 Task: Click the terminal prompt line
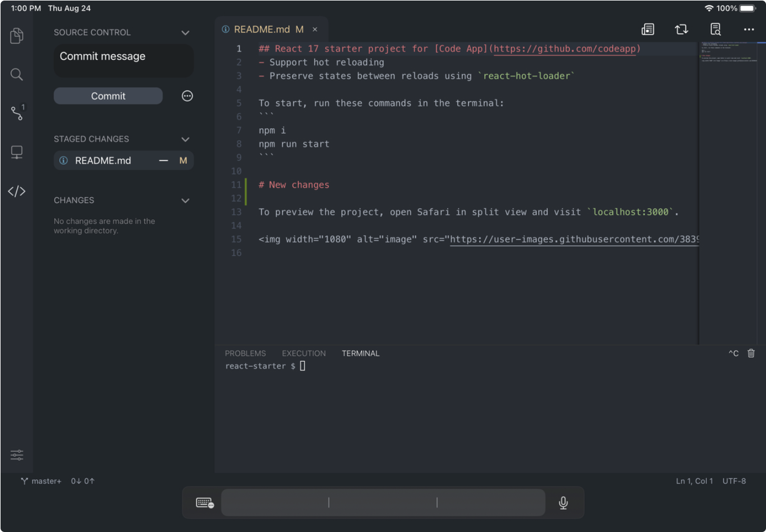point(265,366)
